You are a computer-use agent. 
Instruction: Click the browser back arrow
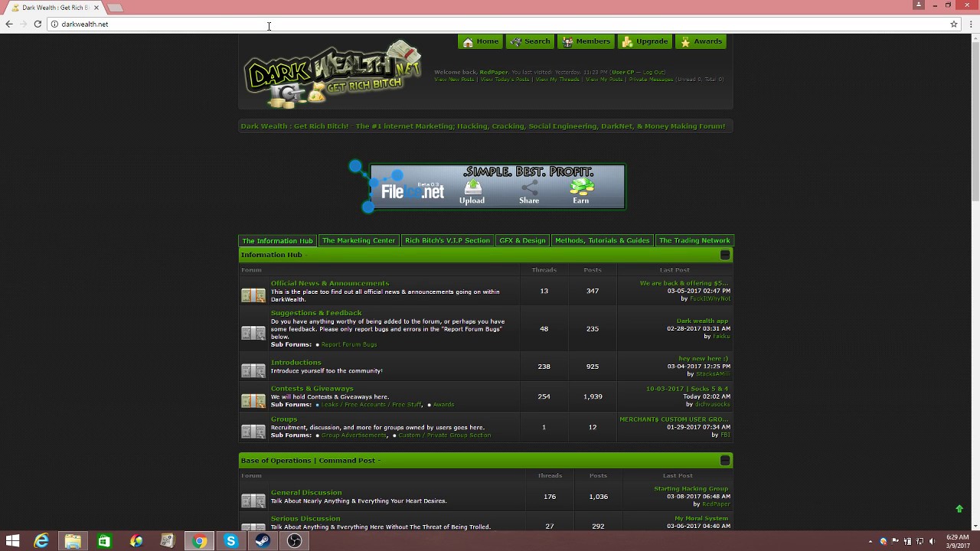click(x=9, y=24)
